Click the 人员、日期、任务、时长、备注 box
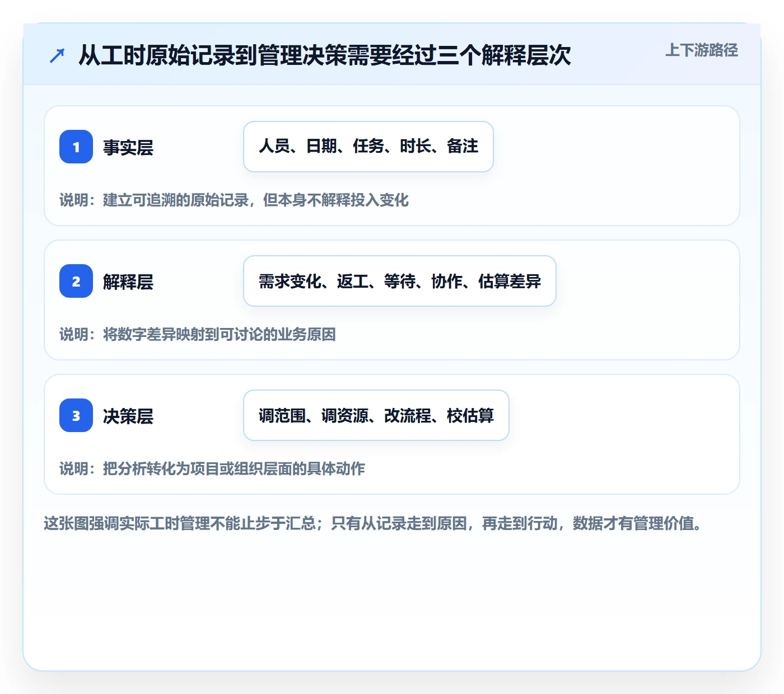This screenshot has width=784, height=694. tap(368, 147)
